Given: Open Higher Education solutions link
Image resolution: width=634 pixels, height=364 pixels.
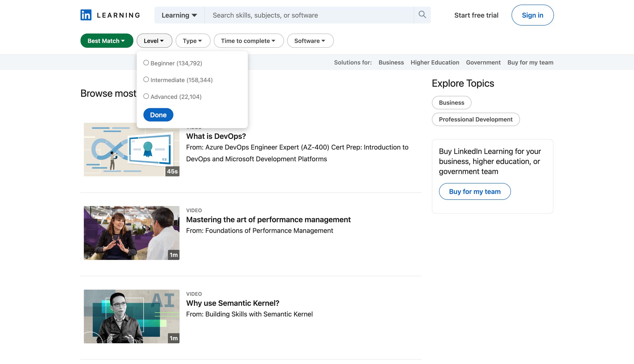Looking at the screenshot, I should point(435,62).
